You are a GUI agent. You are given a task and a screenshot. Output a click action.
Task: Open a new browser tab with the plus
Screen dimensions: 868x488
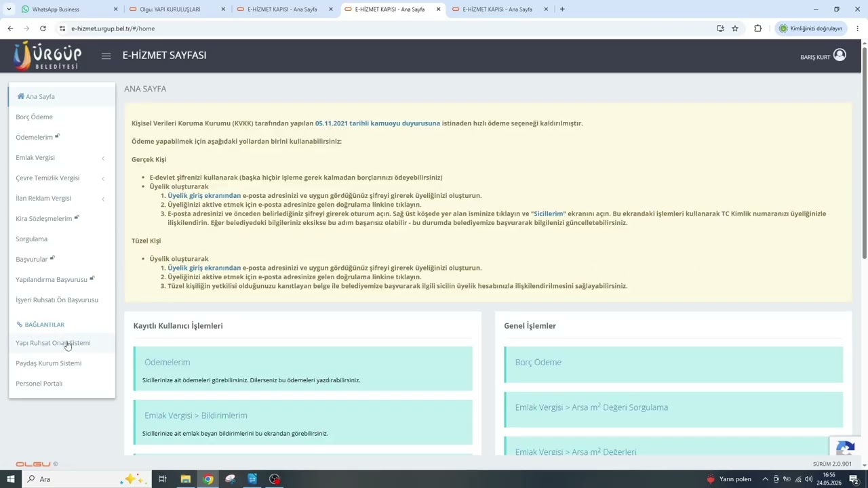562,9
